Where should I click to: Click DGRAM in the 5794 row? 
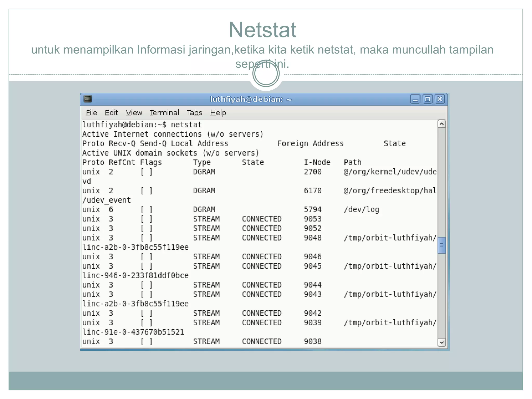point(204,210)
